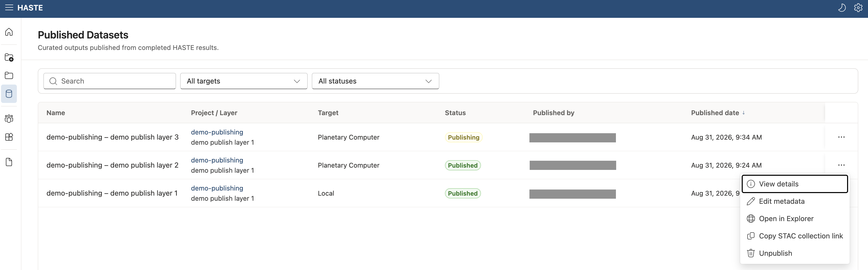Click chevron of All statuses dropdown
Image resolution: width=868 pixels, height=270 pixels.
point(428,81)
